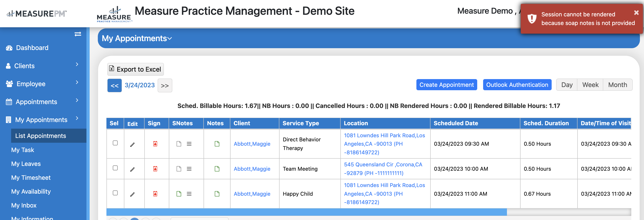Dismiss the session error notification
This screenshot has height=220, width=644.
coord(636,12)
